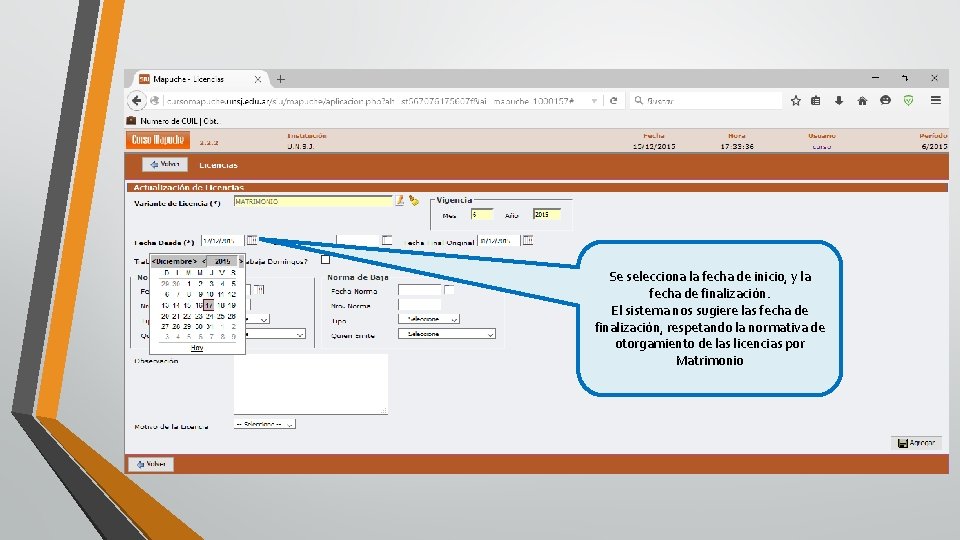
Task: Go to previous month in calendar popup
Action: (154, 261)
